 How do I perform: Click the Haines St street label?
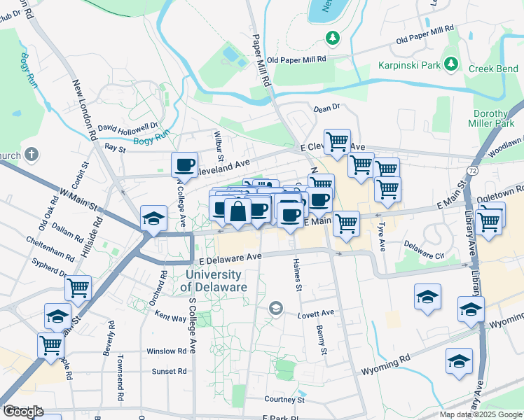[297, 274]
